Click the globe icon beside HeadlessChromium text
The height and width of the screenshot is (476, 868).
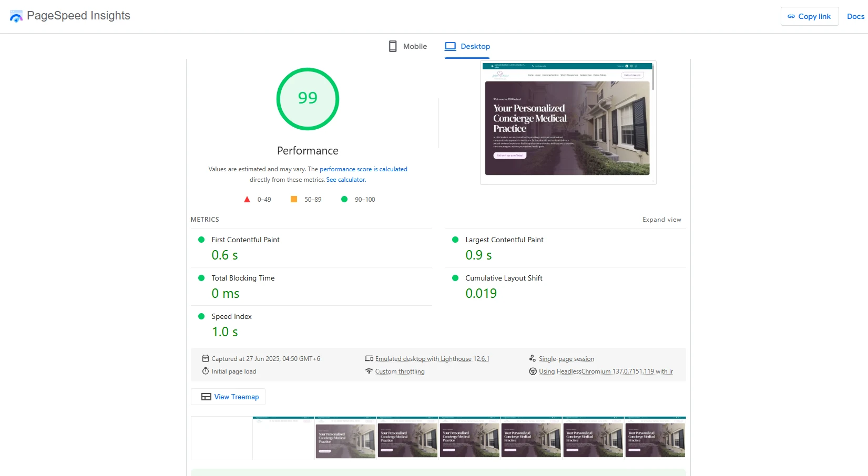[x=533, y=371]
